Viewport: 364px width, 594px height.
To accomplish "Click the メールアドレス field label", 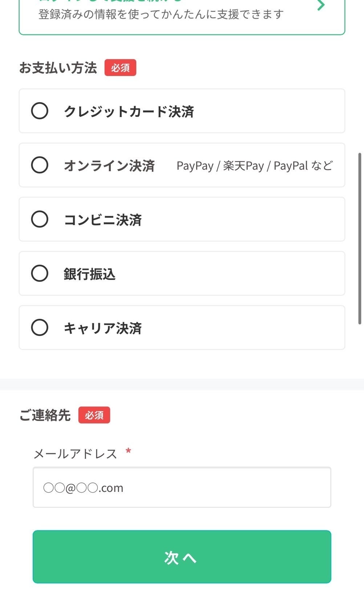I will pos(75,454).
